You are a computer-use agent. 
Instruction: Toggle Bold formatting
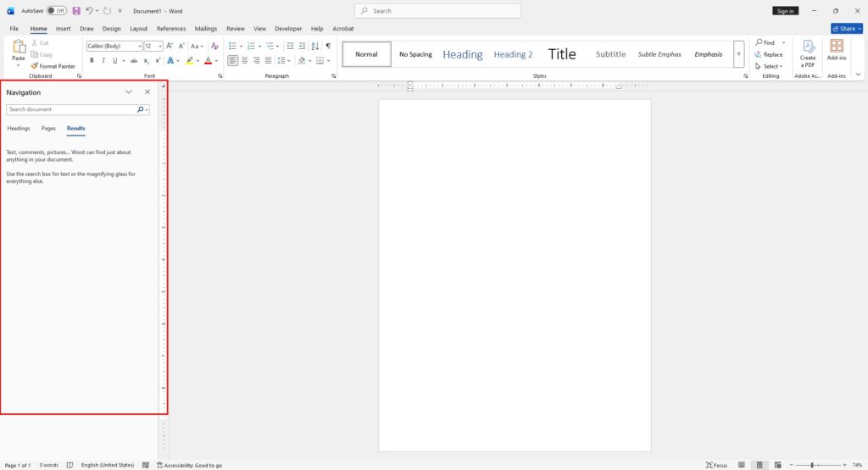[x=92, y=61]
